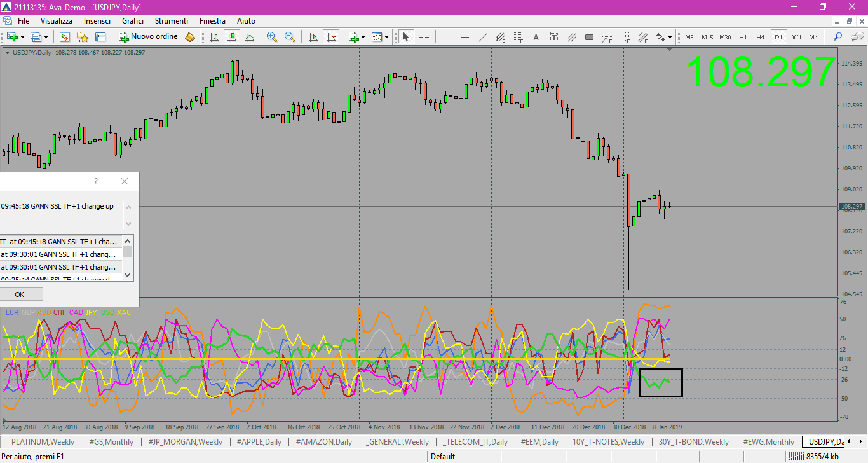Toggle chart auto scroll
The height and width of the screenshot is (463, 868).
(x=313, y=37)
